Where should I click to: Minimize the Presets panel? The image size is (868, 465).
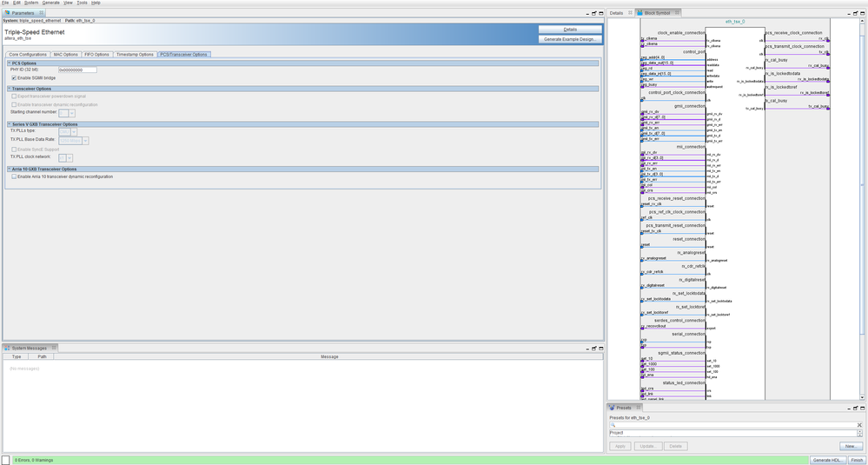pos(850,408)
